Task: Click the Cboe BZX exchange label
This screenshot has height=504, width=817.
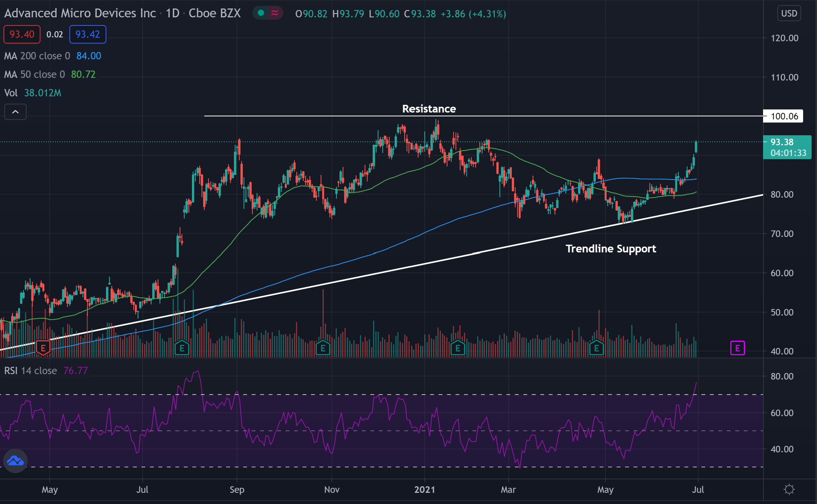Action: click(x=215, y=13)
